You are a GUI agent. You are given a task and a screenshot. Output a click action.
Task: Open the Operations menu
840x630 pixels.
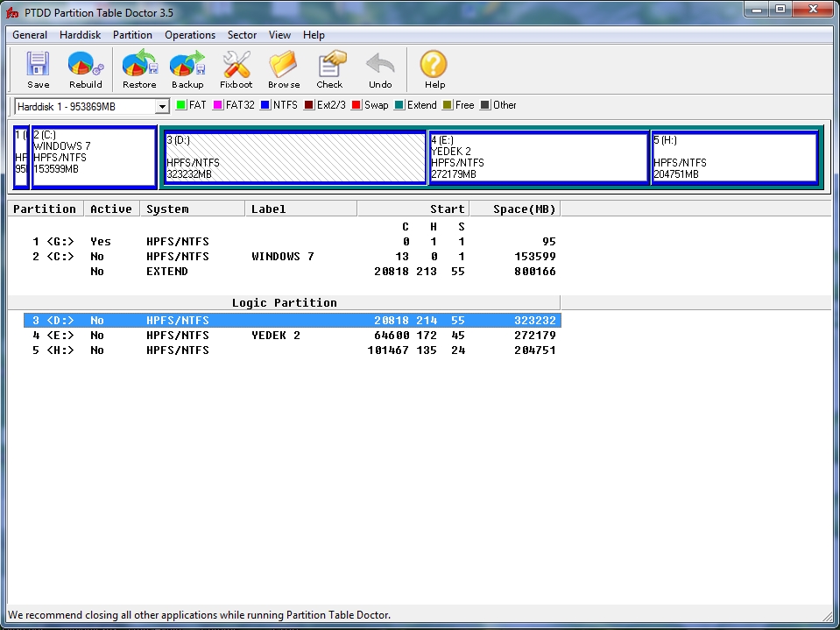tap(190, 35)
